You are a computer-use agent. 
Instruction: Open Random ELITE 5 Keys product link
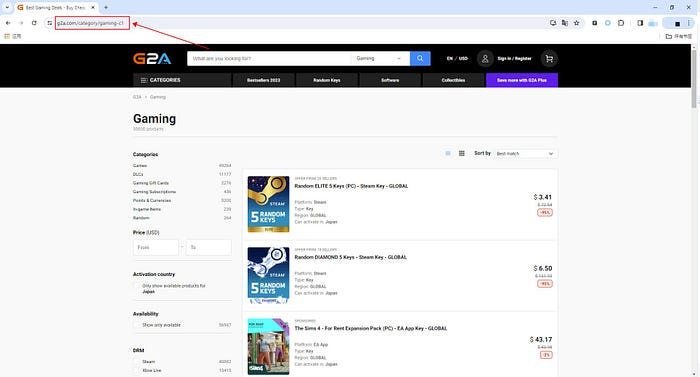[351, 186]
